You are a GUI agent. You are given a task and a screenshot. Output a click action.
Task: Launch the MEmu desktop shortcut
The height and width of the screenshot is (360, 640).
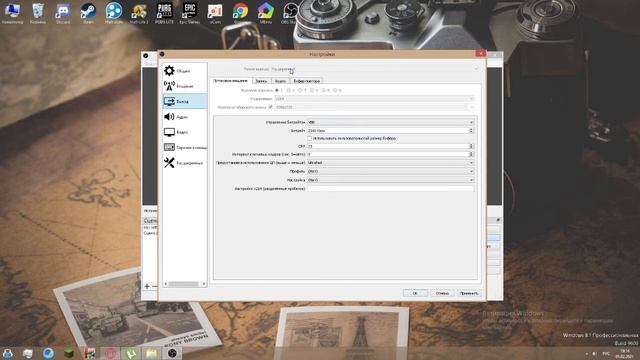266,13
